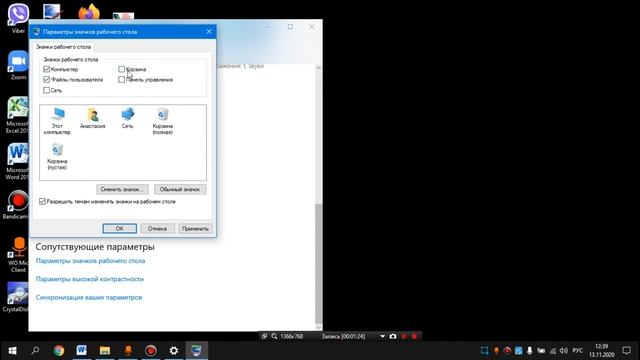The width and height of the screenshot is (640, 360).
Task: Open the Firefox desktop shortcut
Action: pos(89,11)
